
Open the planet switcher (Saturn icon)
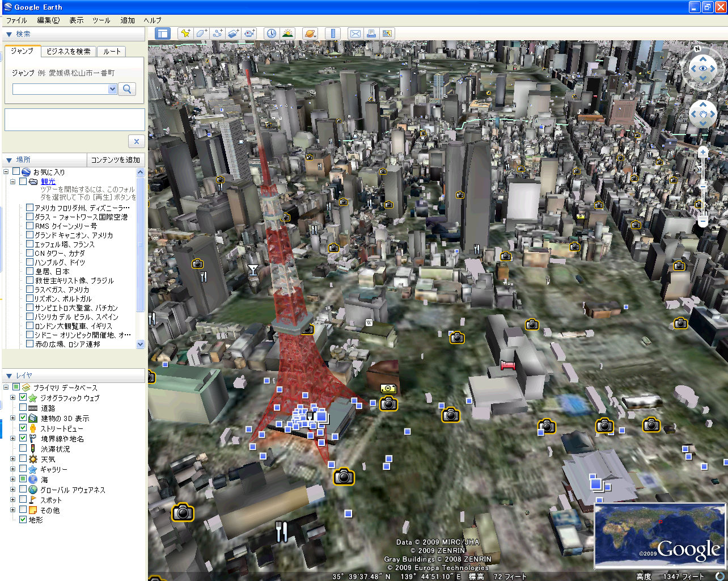(310, 33)
